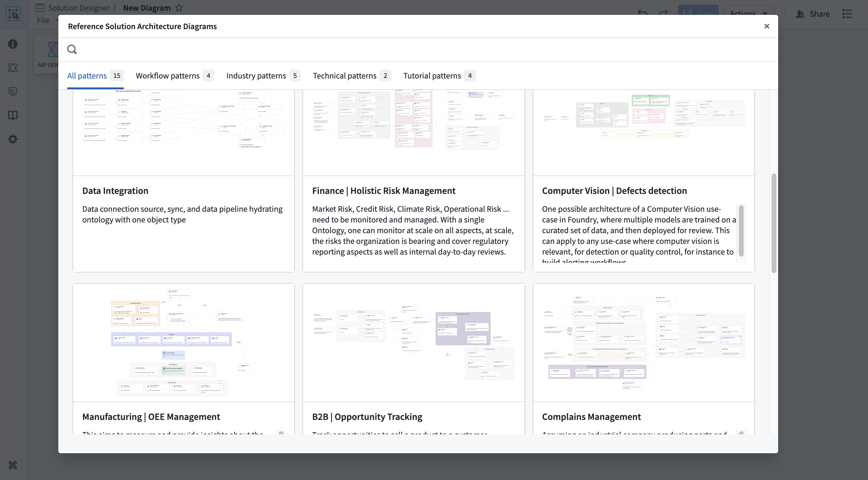Open the list panel icon beside Share
Viewport: 868px width, 480px height.
pos(847,14)
